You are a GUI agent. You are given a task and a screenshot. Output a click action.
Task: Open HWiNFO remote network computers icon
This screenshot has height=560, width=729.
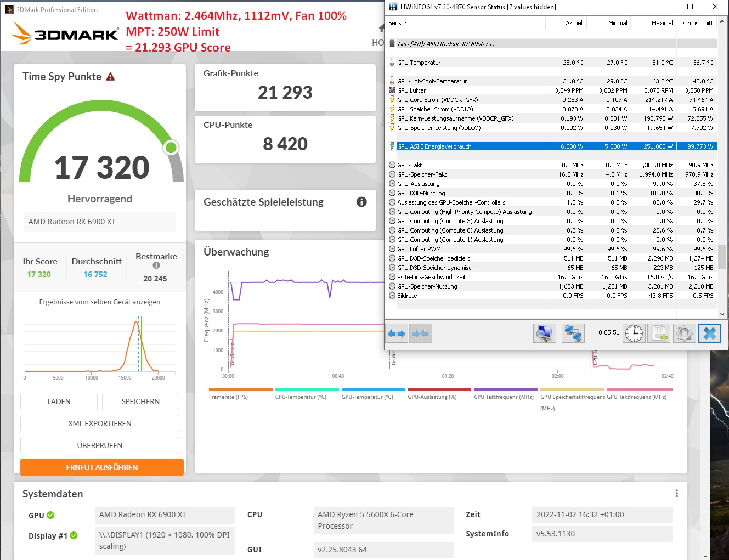point(573,333)
